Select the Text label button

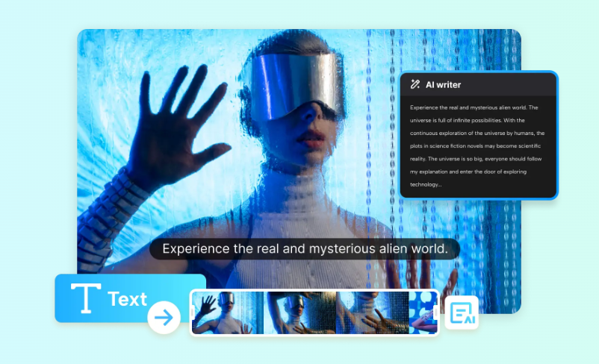tap(127, 299)
